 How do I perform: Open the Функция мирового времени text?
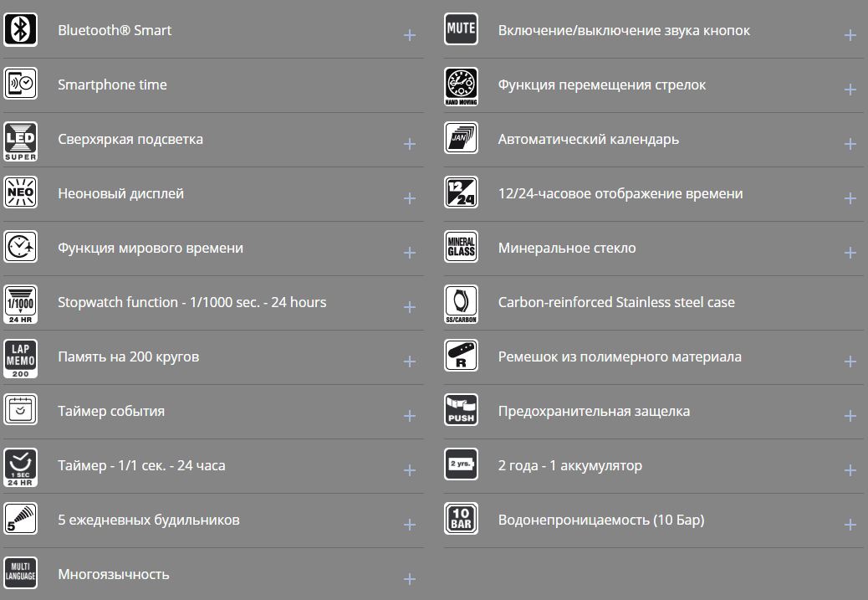pyautogui.click(x=151, y=248)
